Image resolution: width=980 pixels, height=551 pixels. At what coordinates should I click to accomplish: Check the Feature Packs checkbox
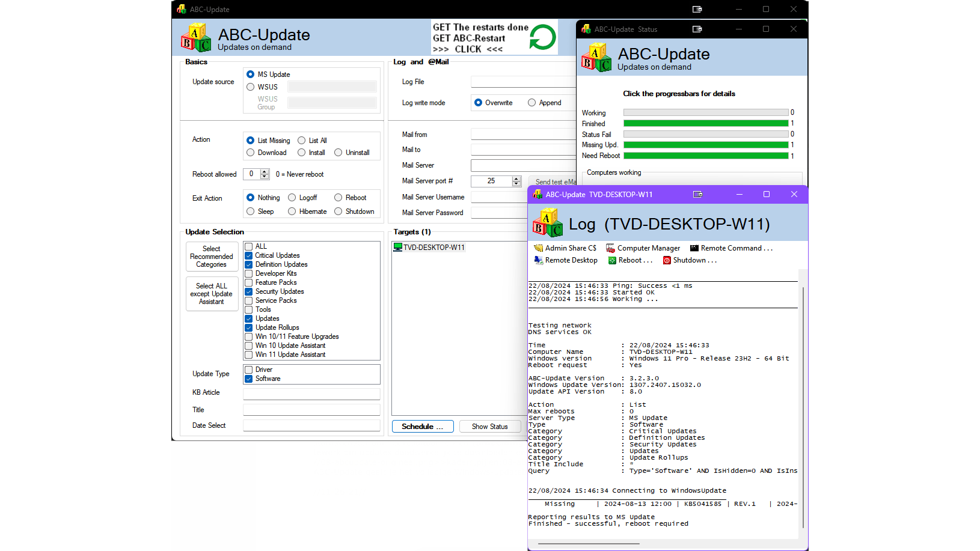pyautogui.click(x=249, y=282)
